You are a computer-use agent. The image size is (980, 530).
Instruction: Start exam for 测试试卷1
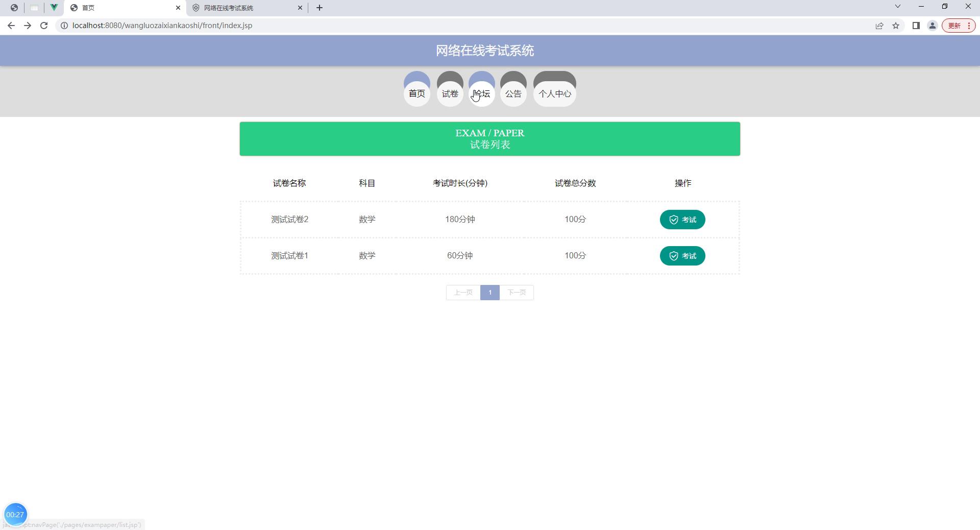tap(682, 256)
